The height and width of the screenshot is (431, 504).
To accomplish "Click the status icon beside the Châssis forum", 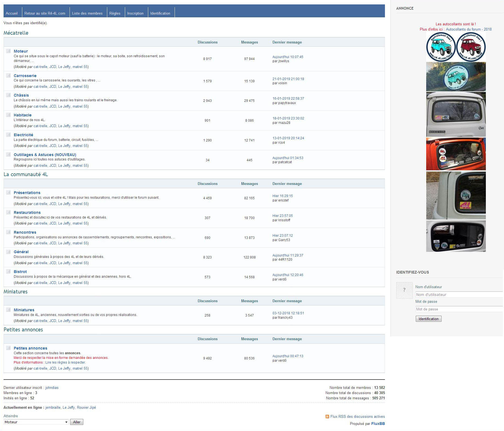I will coord(8,95).
